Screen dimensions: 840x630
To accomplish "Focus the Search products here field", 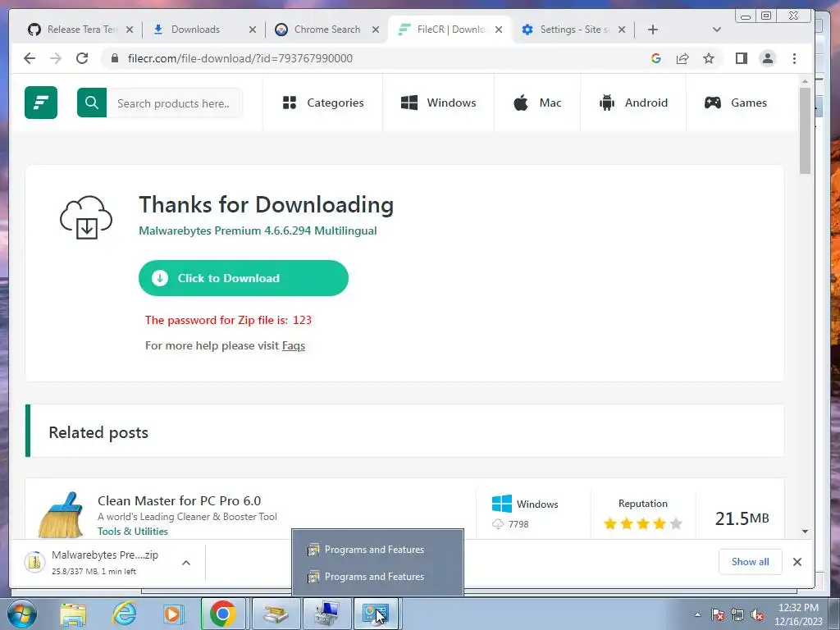I will click(x=174, y=103).
